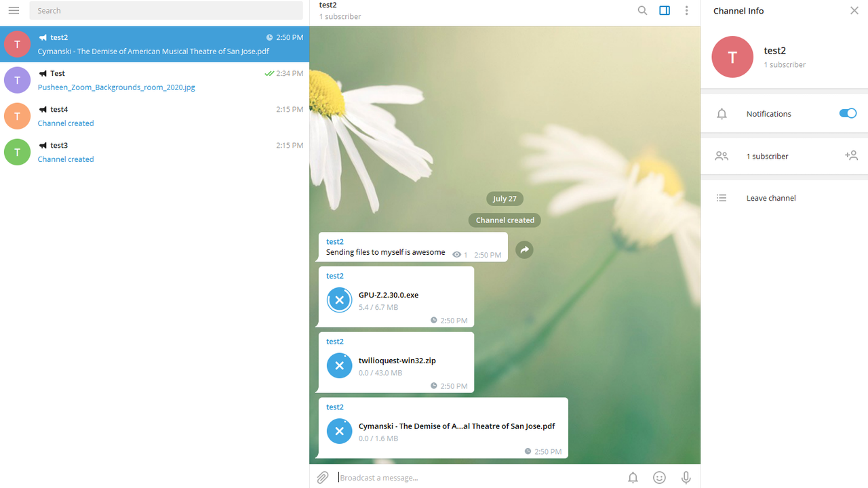Viewport: 868px width, 488px height.
Task: Cancel the GPU-Z.2.30.0.exe upload
Action: (x=340, y=300)
